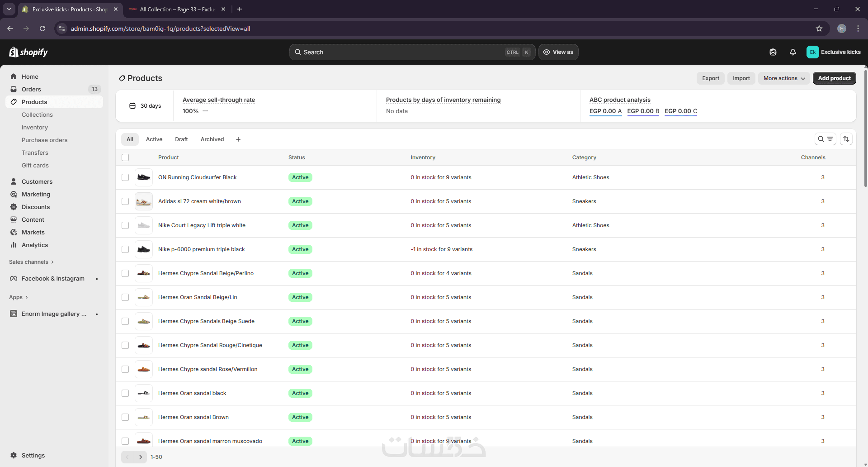Click the Enorm Image gallery app icon

click(x=14, y=314)
